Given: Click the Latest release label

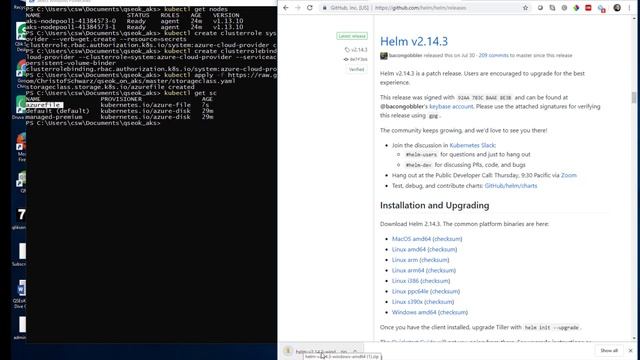Looking at the screenshot, I should pos(352,36).
